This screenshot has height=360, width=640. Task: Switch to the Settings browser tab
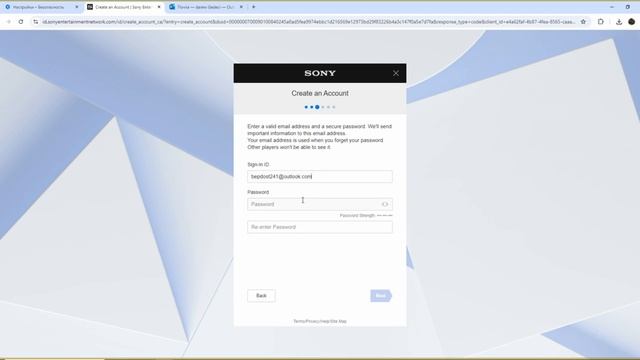tap(42, 7)
